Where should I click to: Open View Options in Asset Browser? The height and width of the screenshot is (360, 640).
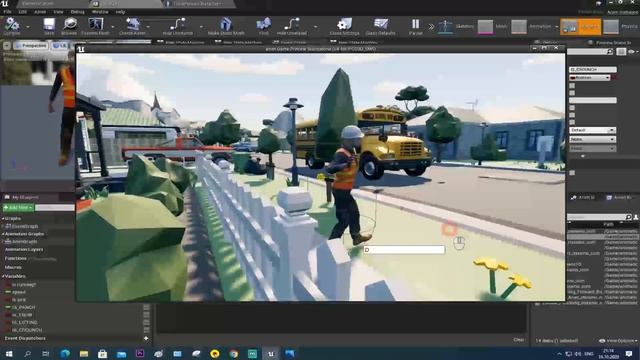[618, 341]
